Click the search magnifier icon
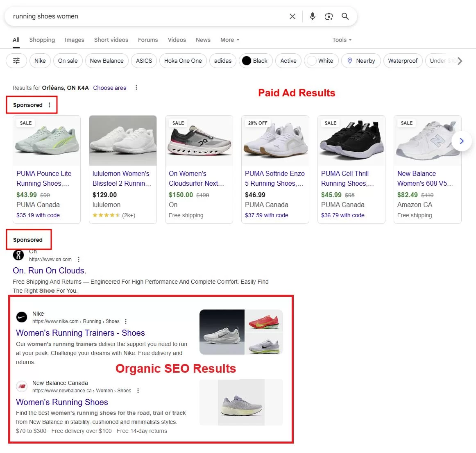Viewport: 476px width, 453px height. pyautogui.click(x=345, y=16)
